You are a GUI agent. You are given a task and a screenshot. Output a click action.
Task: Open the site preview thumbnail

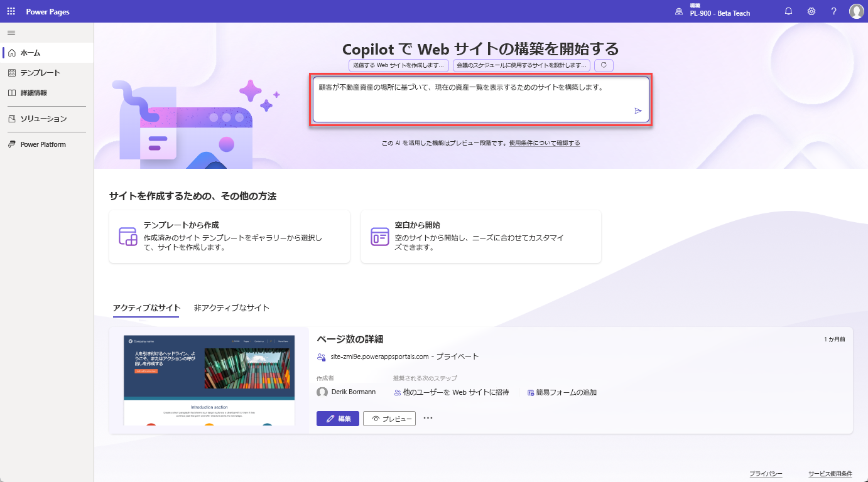(209, 380)
